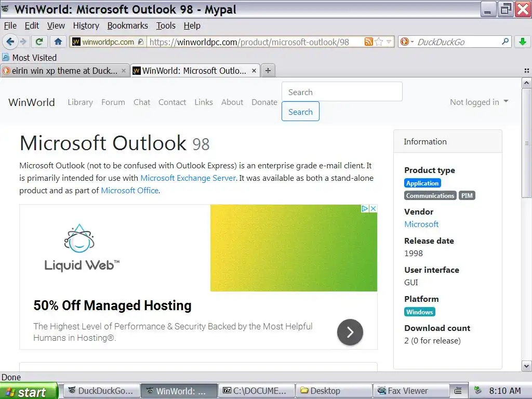532x399 pixels.
Task: Open the File menu
Action: [10, 26]
